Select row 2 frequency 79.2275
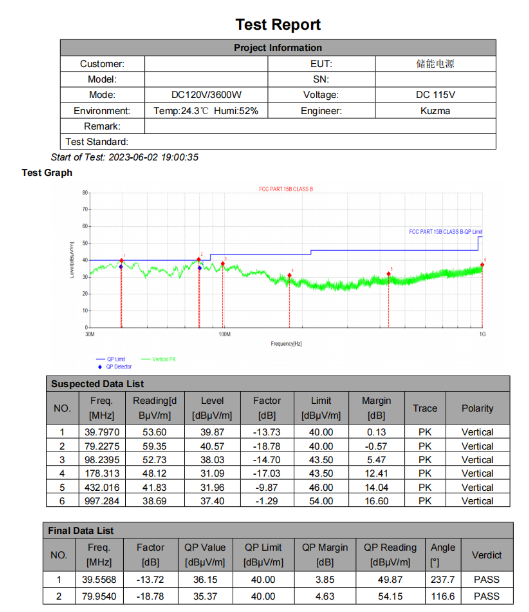Viewport: 529px width, 612px height. tap(102, 446)
